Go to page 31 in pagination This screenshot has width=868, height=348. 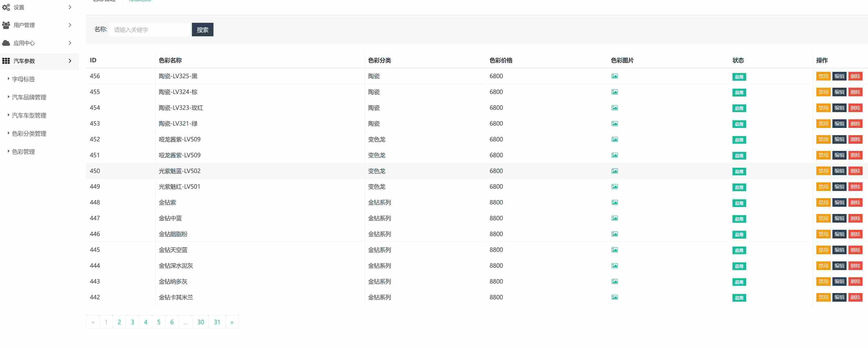click(x=217, y=322)
